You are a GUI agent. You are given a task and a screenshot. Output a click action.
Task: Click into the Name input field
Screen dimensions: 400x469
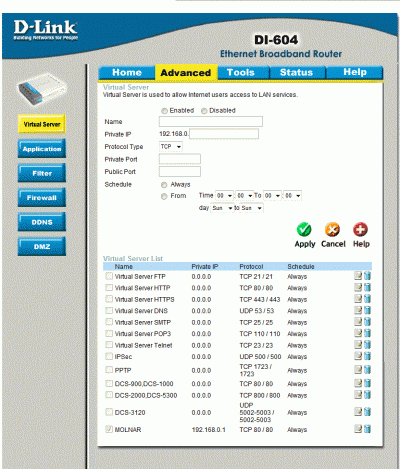click(211, 121)
